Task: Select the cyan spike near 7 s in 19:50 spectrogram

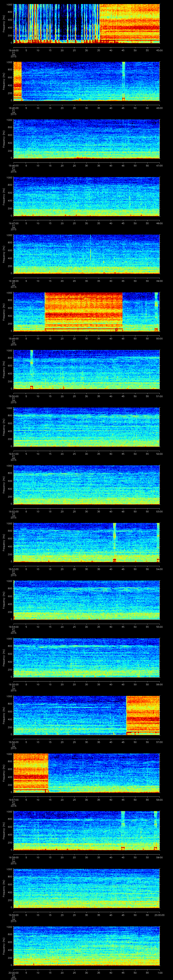Action: coord(32,369)
